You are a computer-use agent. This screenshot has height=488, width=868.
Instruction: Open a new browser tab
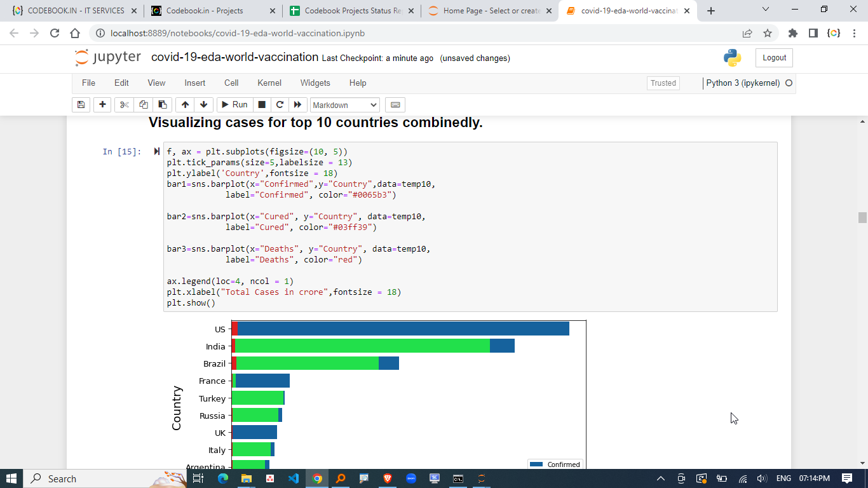click(x=710, y=11)
